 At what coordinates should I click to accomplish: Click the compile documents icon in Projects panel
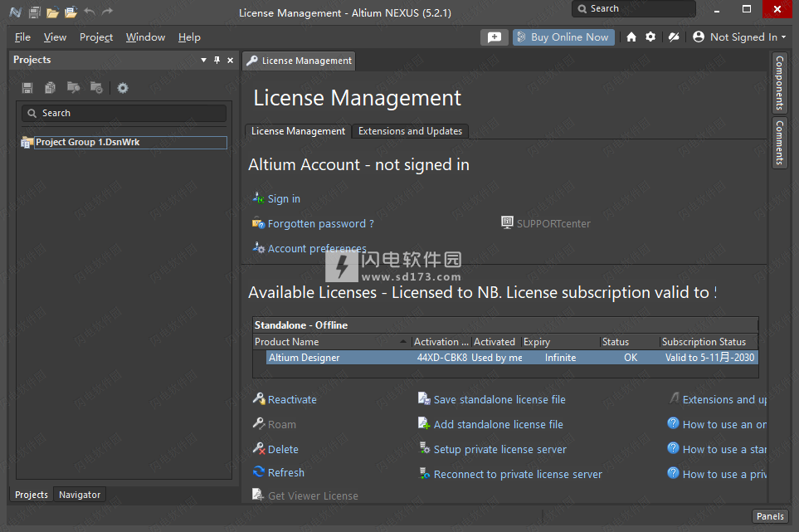point(50,88)
